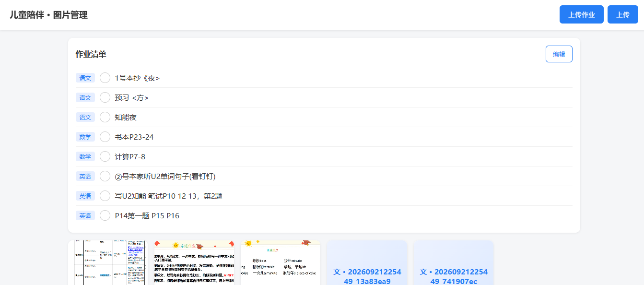
Task: Click the P14第一题 P15 P16 text
Action: pos(147,216)
